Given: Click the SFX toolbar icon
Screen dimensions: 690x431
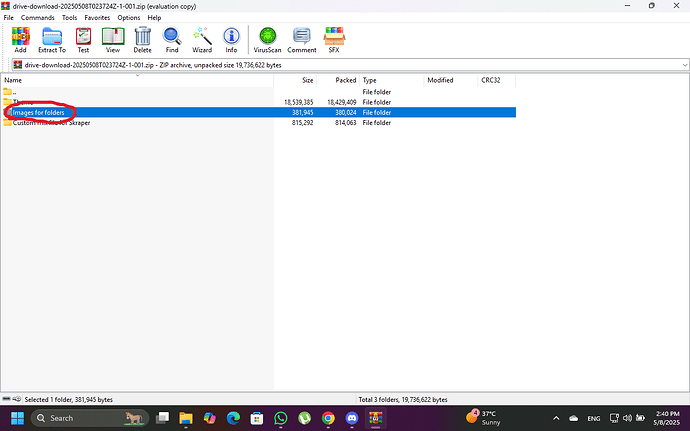Looking at the screenshot, I should tap(334, 39).
